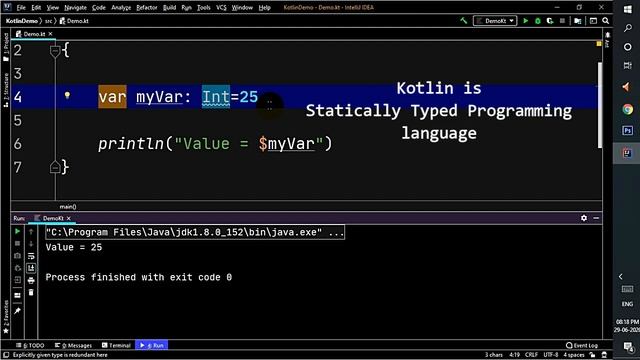Click UTF-8 encoding in status bar
The image size is (640, 360).
point(551,355)
